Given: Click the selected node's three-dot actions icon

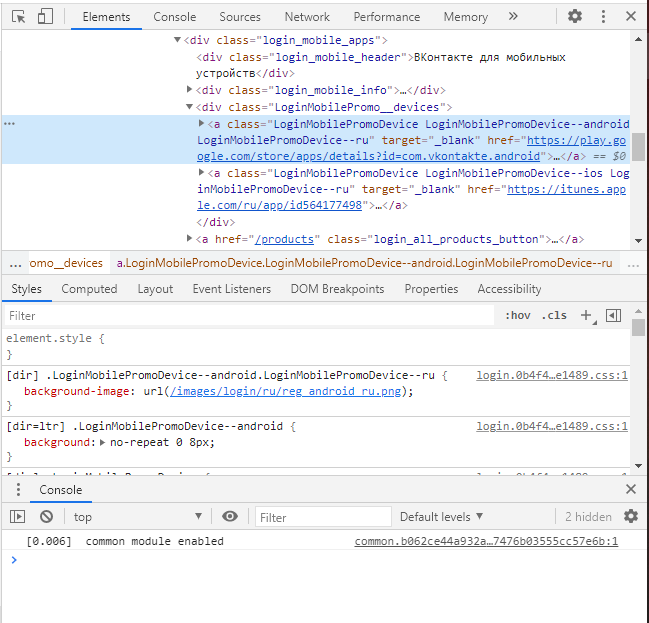Looking at the screenshot, I should pos(10,123).
